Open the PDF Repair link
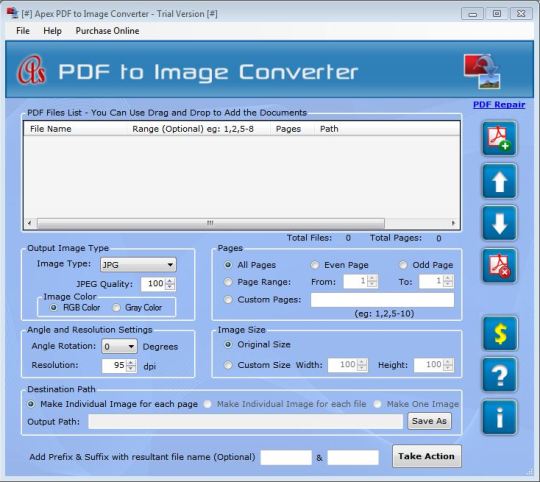Screen dimensions: 540x482 499,105
